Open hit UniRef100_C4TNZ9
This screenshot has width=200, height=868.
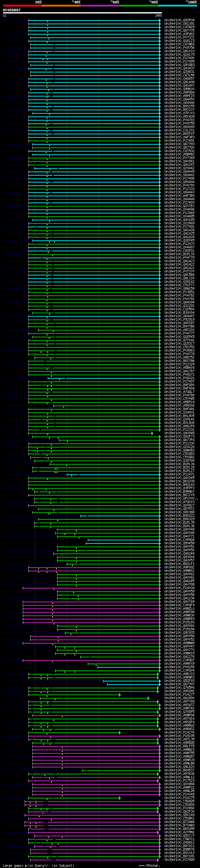pos(179,27)
